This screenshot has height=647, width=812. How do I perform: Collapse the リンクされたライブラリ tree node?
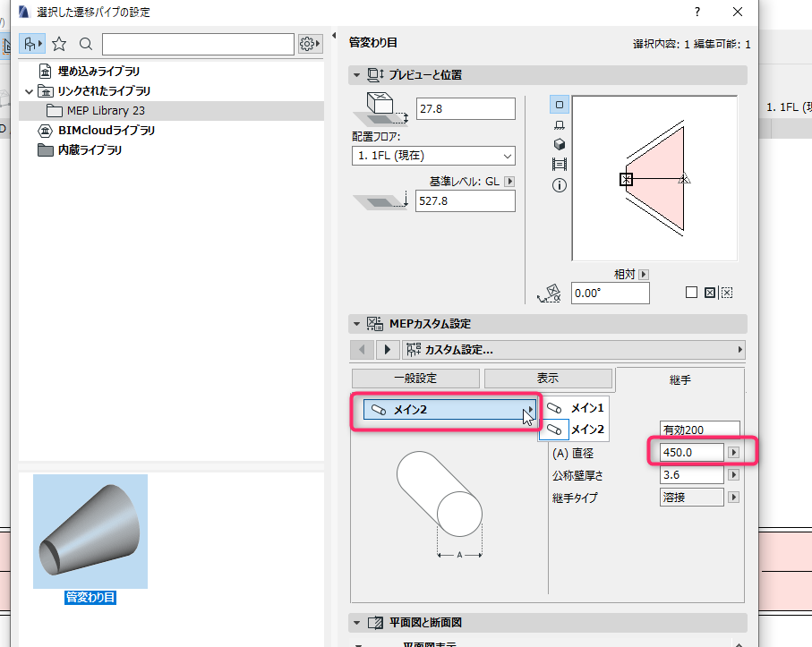point(29,91)
